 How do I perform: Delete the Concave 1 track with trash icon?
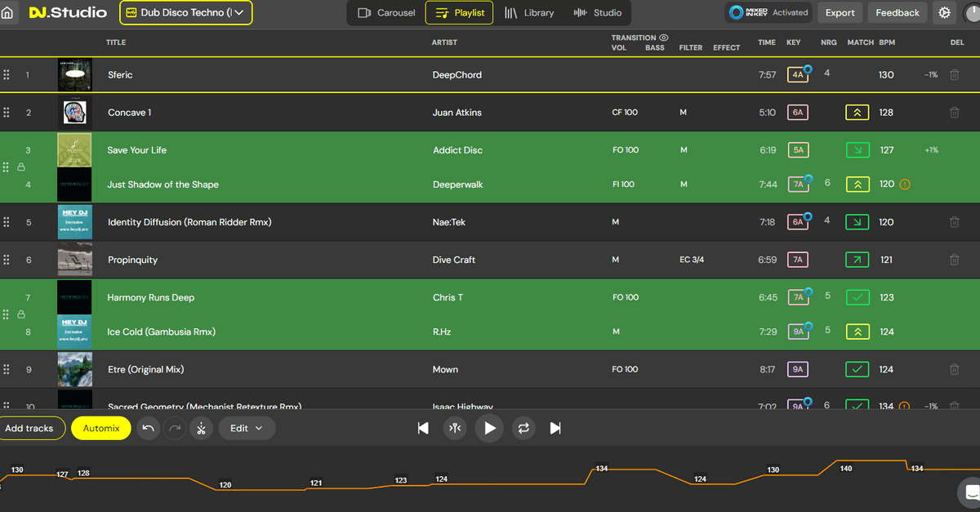click(x=954, y=113)
